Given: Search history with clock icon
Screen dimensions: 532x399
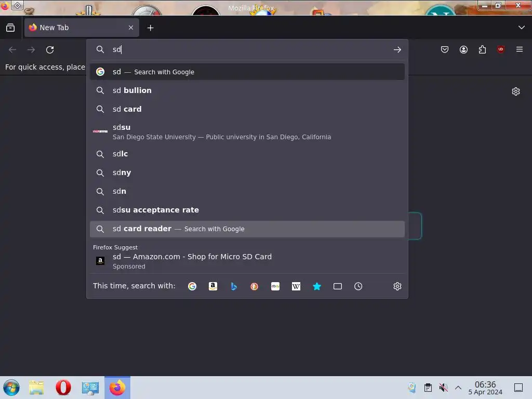Looking at the screenshot, I should [358, 286].
